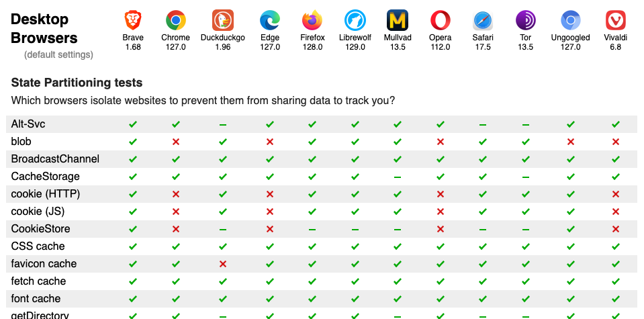Click the Edge browser logo
Screen dimensions: 644x319
[270, 20]
